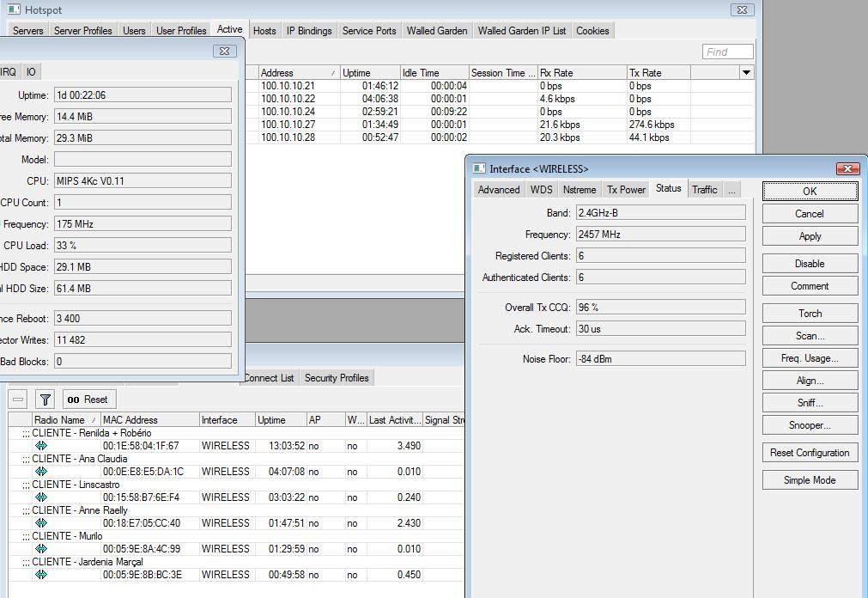Click the remove (minus) toolbar icon

(x=18, y=400)
